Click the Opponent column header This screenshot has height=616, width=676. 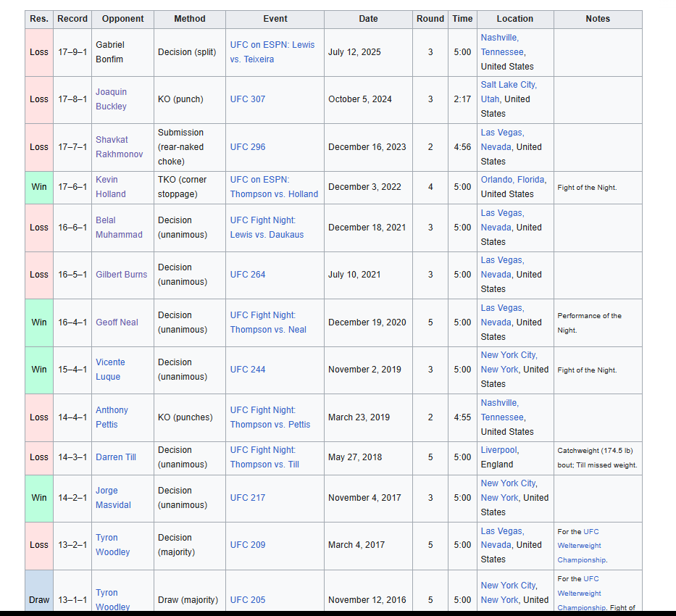[123, 19]
